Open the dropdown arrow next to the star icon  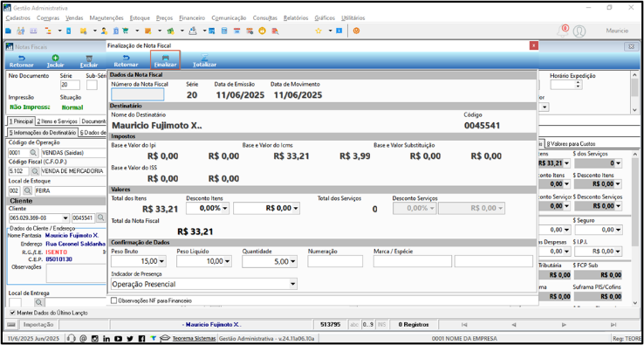[x=330, y=31]
